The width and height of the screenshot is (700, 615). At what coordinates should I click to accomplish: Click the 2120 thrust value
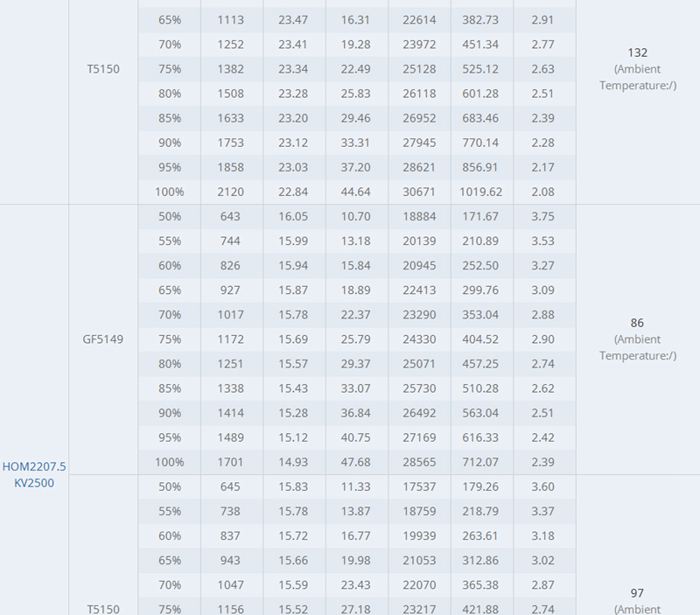pos(232,192)
